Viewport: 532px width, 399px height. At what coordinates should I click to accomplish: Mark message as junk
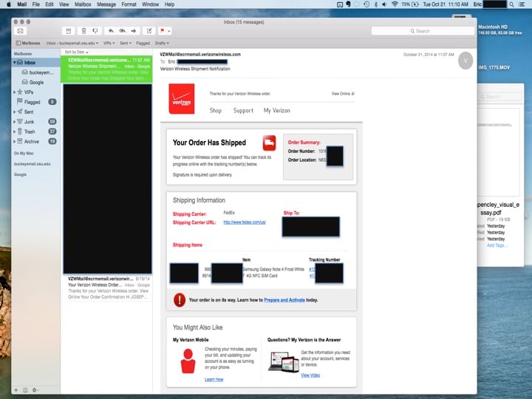(x=95, y=31)
